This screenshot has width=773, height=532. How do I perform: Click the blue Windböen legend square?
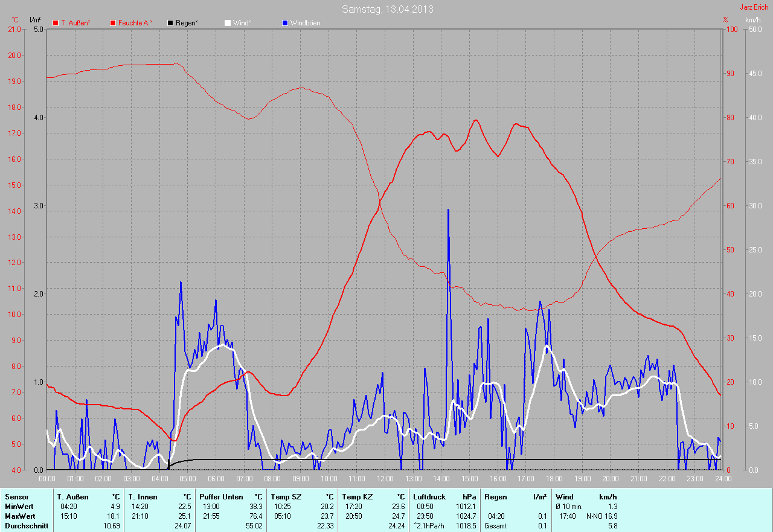click(285, 23)
